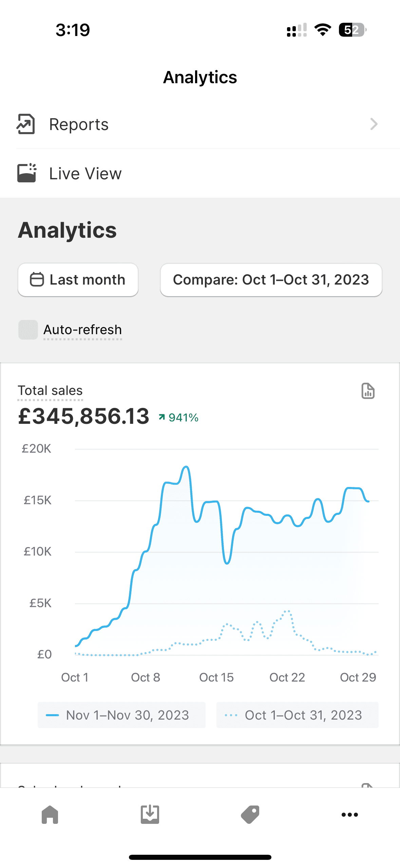This screenshot has height=868, width=400.
Task: Open the Reports menu item
Action: (x=79, y=124)
